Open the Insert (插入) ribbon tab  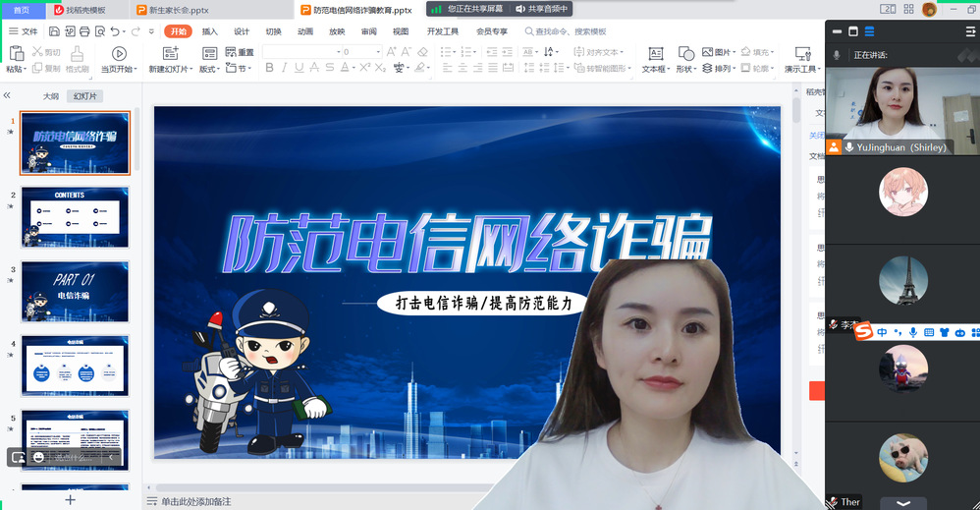pyautogui.click(x=210, y=31)
